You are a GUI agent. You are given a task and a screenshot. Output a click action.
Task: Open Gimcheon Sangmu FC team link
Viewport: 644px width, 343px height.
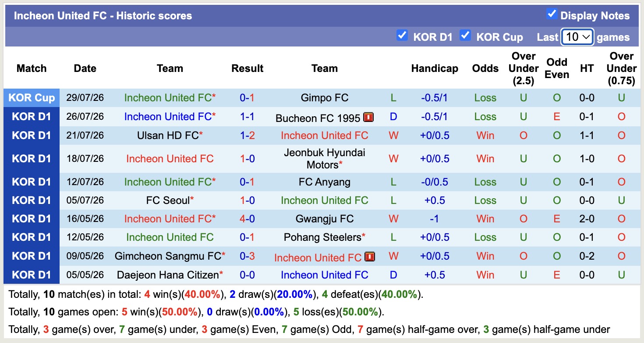[168, 256]
